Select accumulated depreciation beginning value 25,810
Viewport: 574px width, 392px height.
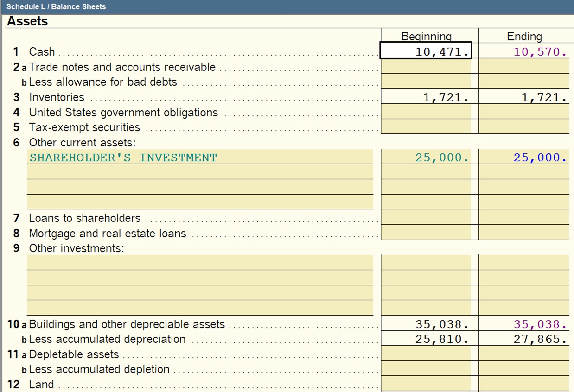[426, 339]
